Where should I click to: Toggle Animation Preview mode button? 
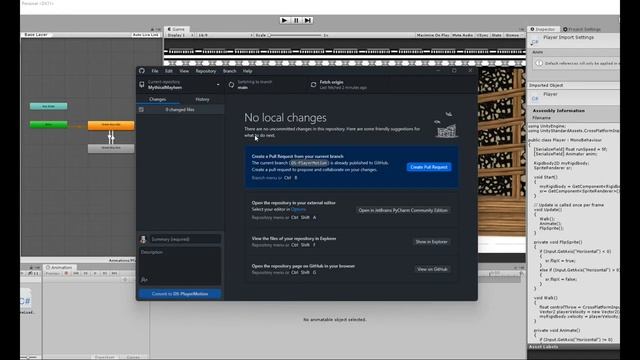click(x=52, y=273)
